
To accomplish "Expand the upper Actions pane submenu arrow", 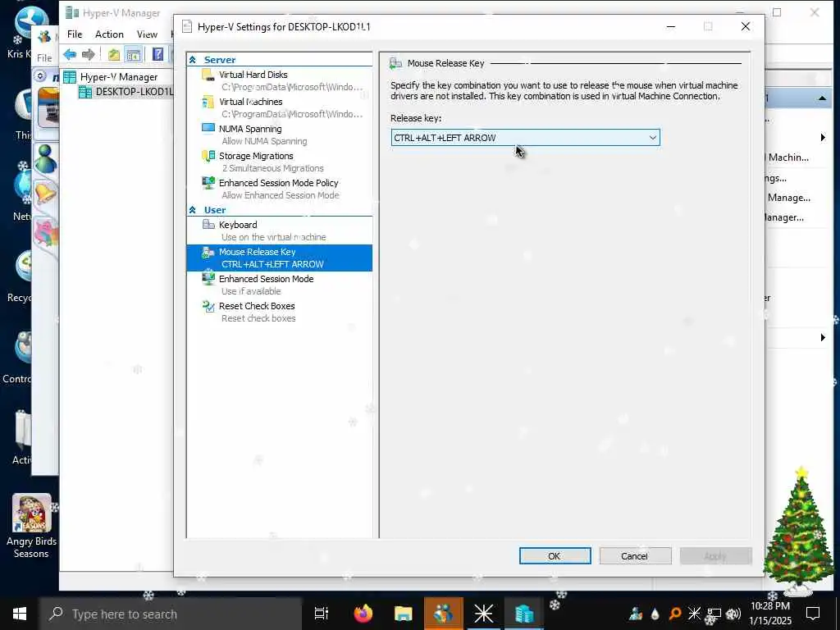I will 823,138.
